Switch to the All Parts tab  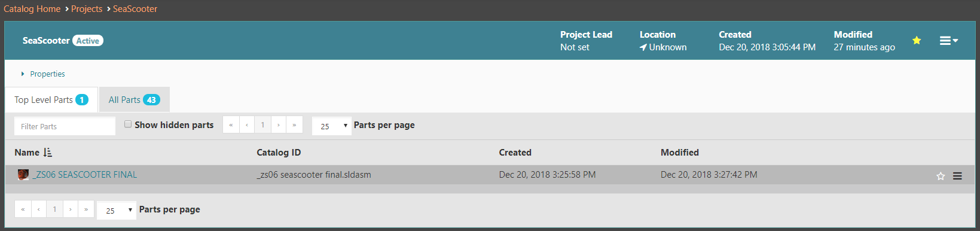135,100
